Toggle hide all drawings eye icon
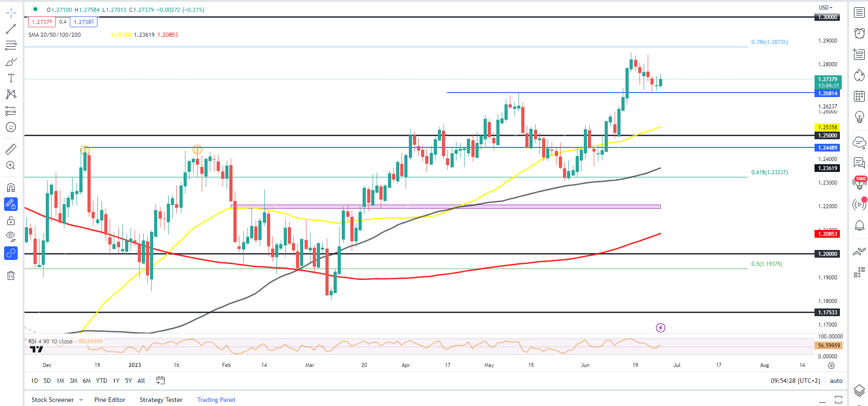 (11, 236)
